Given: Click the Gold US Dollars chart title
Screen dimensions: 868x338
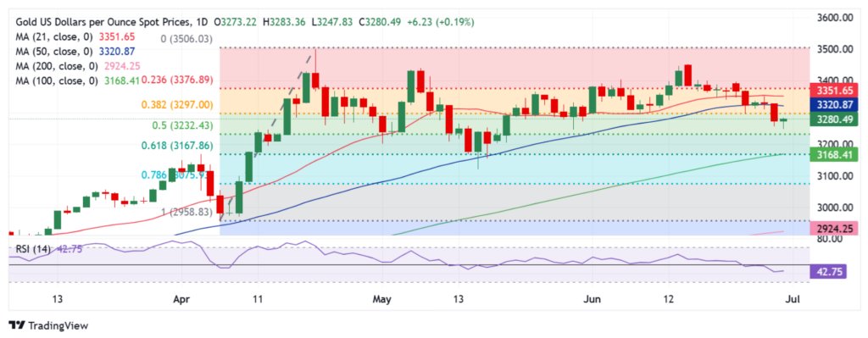Looking at the screenshot, I should (x=111, y=22).
